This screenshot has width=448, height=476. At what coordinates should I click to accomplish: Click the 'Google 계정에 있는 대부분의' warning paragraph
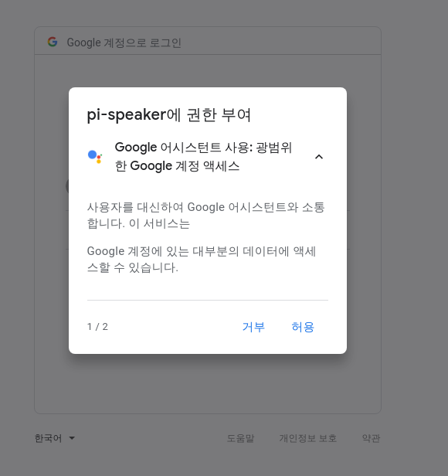click(202, 260)
